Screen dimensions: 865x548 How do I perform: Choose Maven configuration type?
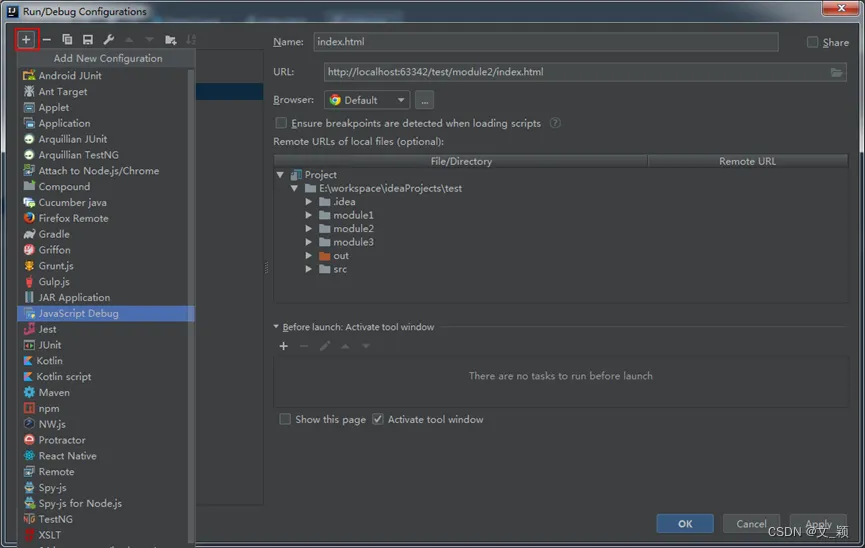(x=54, y=392)
